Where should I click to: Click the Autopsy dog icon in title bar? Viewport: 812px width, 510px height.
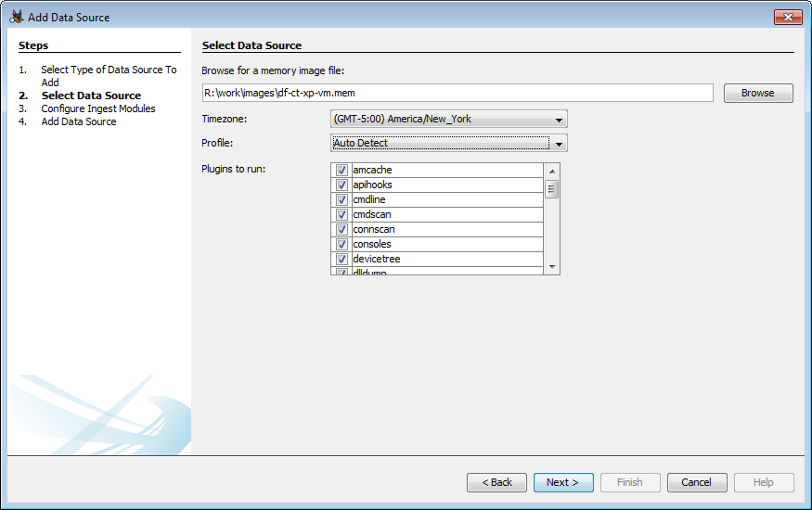[16, 17]
